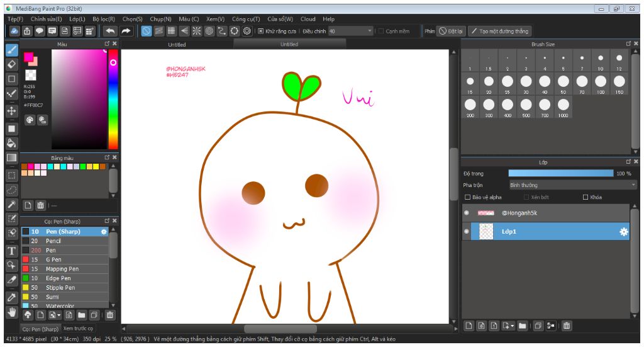Switch to Xem trước cọ tab
The width and height of the screenshot is (644, 347).
coord(78,329)
